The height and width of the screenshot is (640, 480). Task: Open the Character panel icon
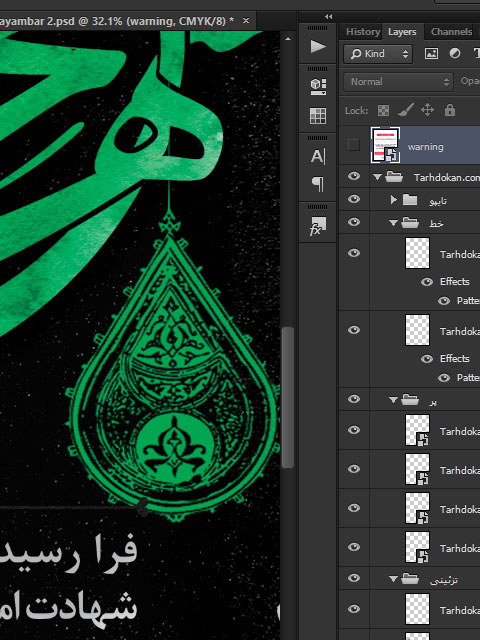[x=318, y=156]
